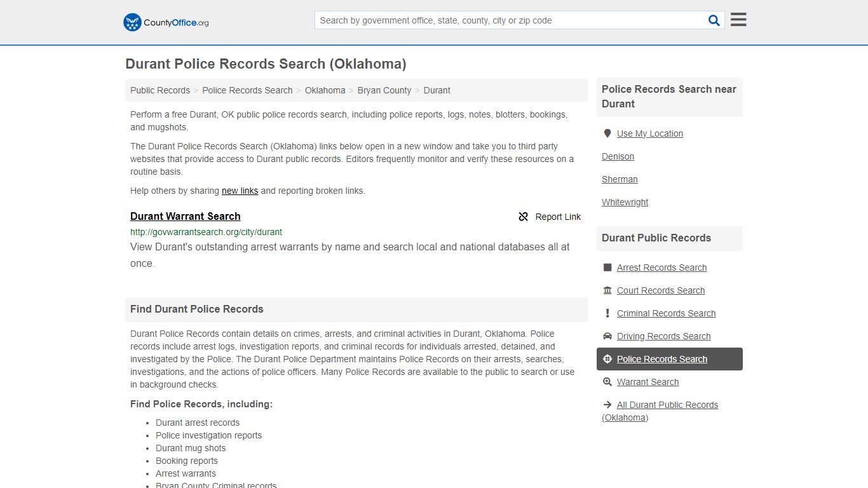Screen dimensions: 868x488
Task: Open Warrant Search sidebar link
Action: 648,382
